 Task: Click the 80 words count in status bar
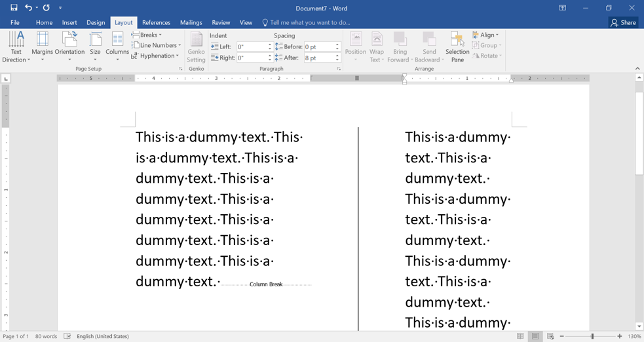click(46, 336)
